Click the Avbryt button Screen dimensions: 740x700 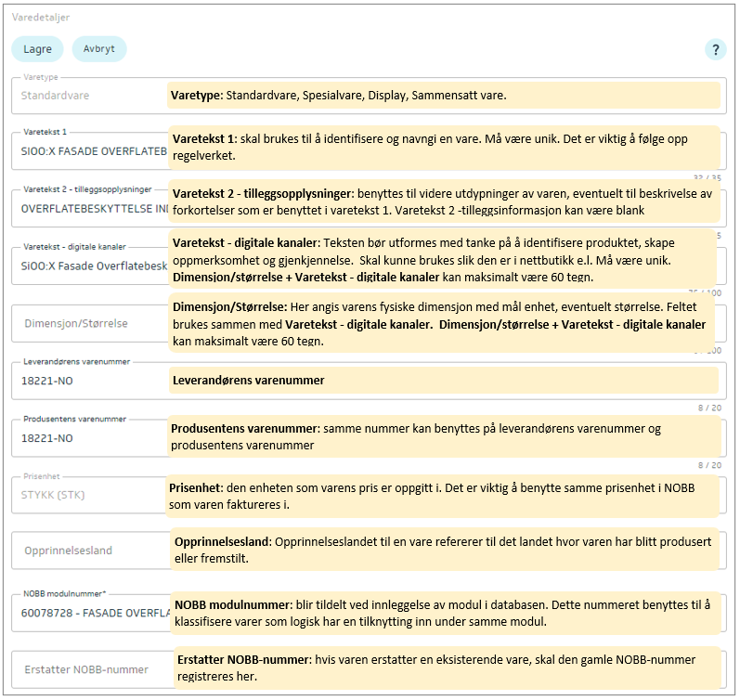click(x=99, y=49)
